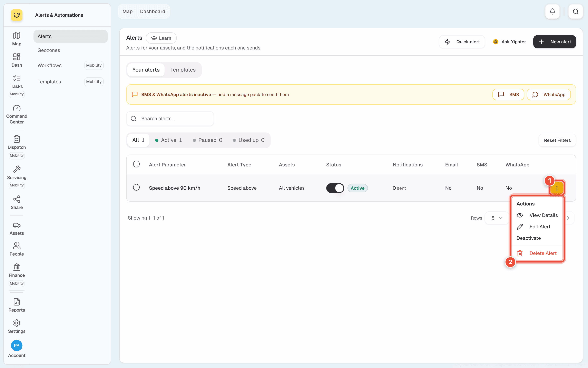Choose View Details from Actions menu
Screen dimensions: 588x368
[537, 215]
